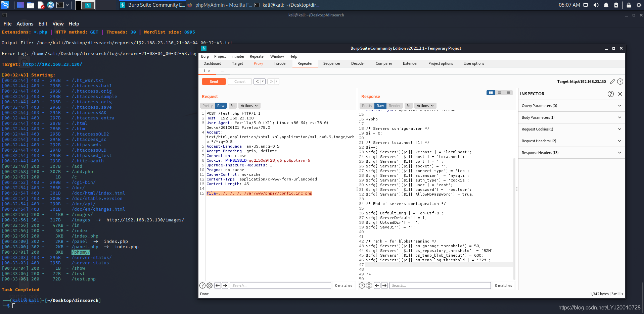The width and height of the screenshot is (644, 314).
Task: Switch to the Proxy tab
Action: [x=258, y=63]
